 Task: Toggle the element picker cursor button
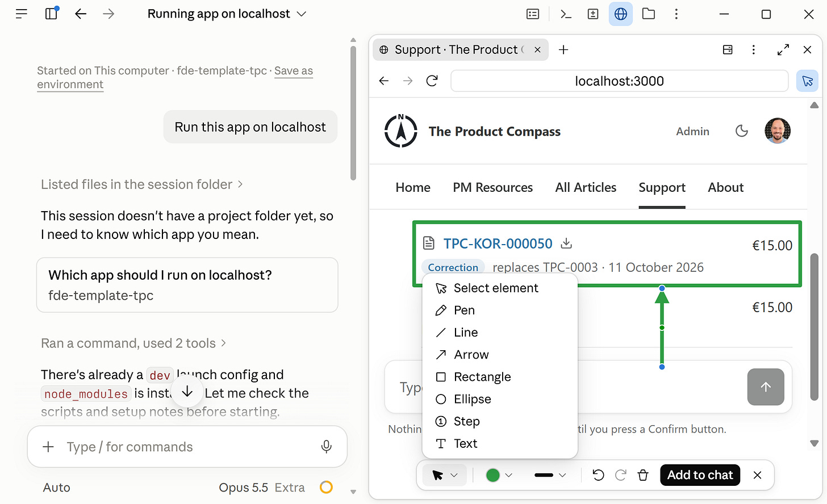tap(808, 81)
